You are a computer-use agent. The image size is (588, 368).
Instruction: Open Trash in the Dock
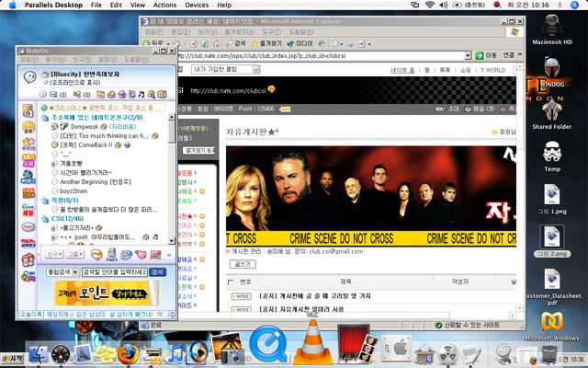point(549,353)
